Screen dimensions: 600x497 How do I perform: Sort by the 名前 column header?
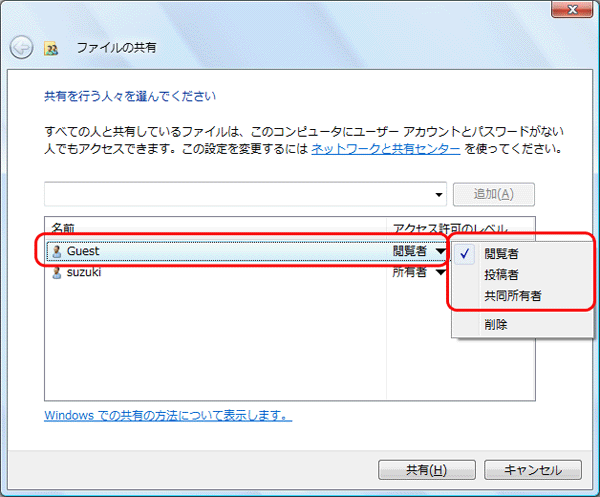pyautogui.click(x=63, y=228)
